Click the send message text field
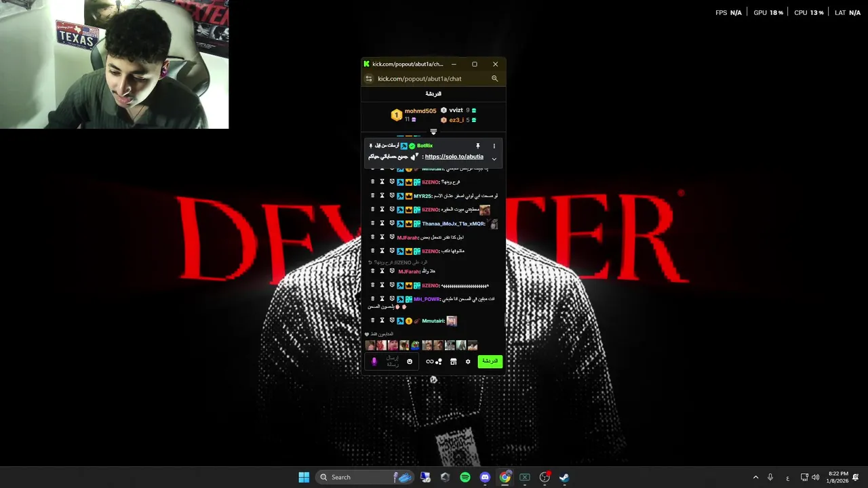868x488 pixels. 393,361
